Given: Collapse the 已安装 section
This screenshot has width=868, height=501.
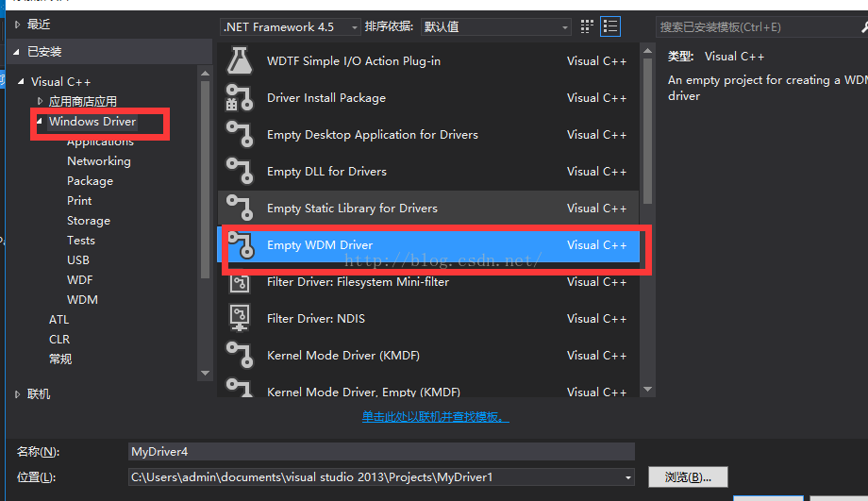Looking at the screenshot, I should 17,52.
